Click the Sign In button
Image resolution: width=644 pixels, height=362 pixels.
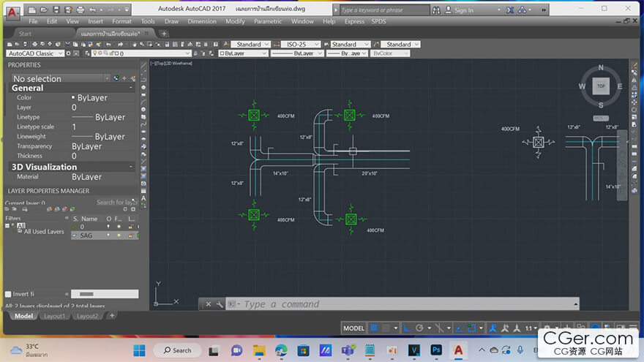coord(463,10)
